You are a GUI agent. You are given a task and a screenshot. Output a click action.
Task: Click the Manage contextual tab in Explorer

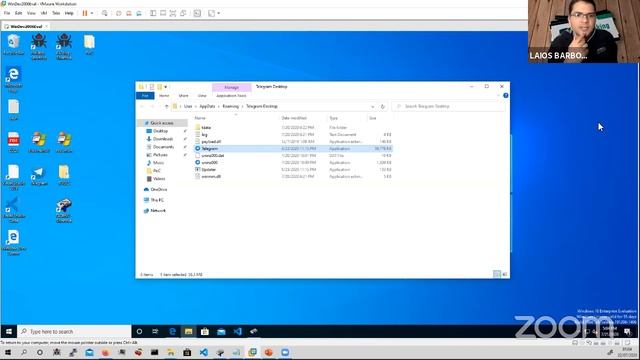(231, 87)
